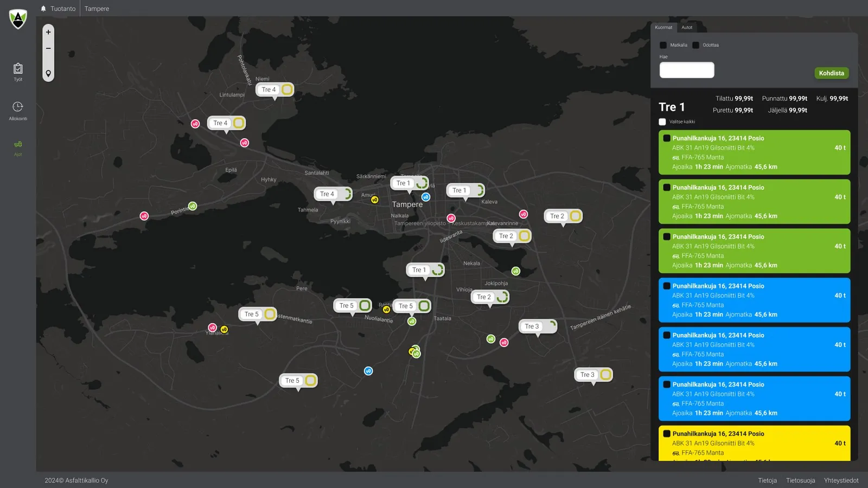Open the Tampere top menu item
This screenshot has height=488, width=868.
point(97,9)
